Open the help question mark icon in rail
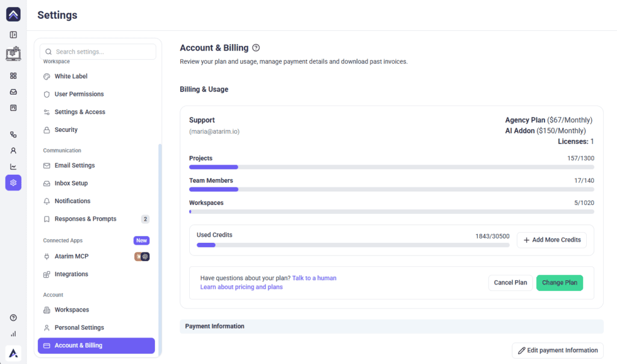The width and height of the screenshot is (617, 364). pyautogui.click(x=13, y=318)
